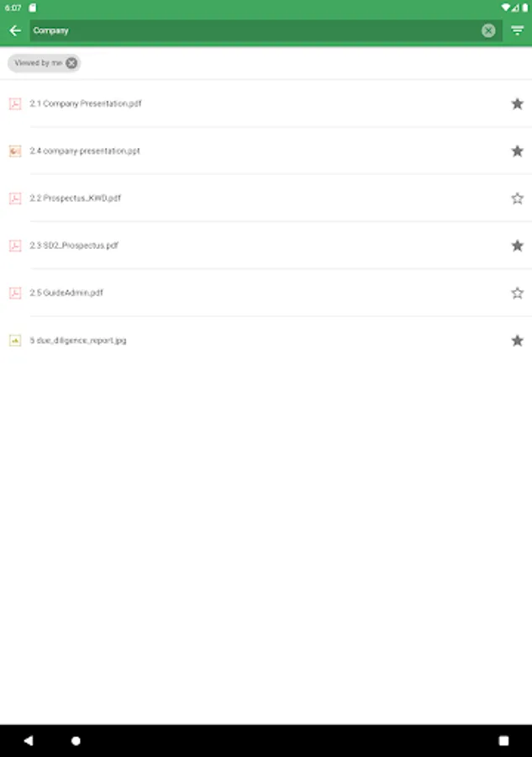Remove the Viewed by me filter chip

click(x=72, y=63)
